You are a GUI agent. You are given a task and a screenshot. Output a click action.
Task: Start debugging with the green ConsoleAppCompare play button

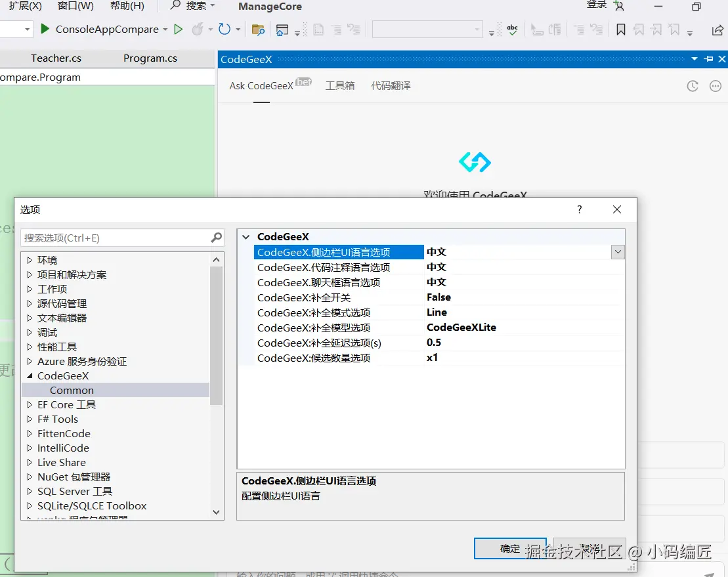coord(45,30)
